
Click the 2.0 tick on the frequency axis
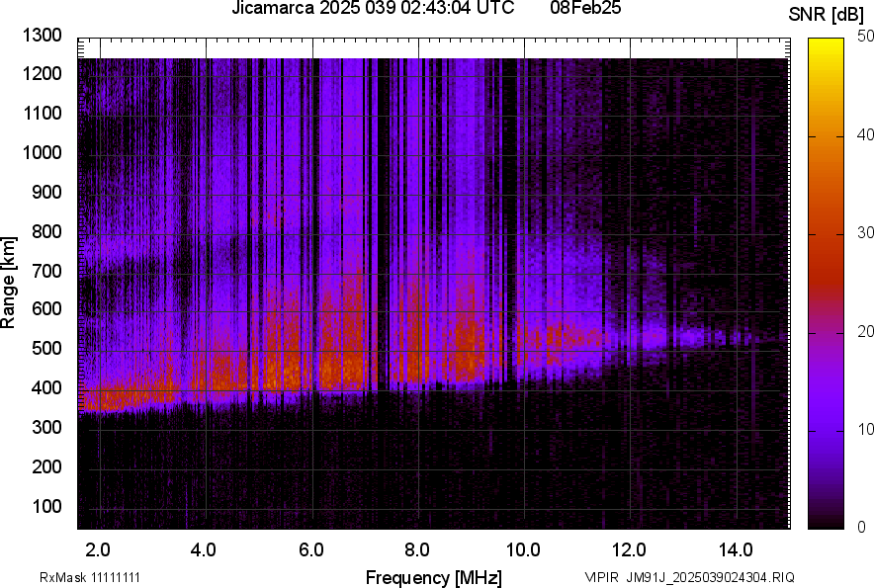tap(98, 548)
